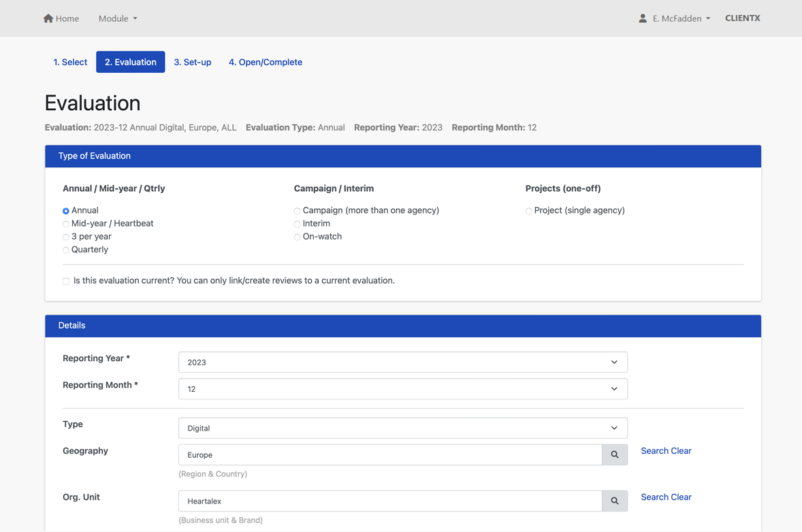Click the Evaluation page heading

point(93,103)
